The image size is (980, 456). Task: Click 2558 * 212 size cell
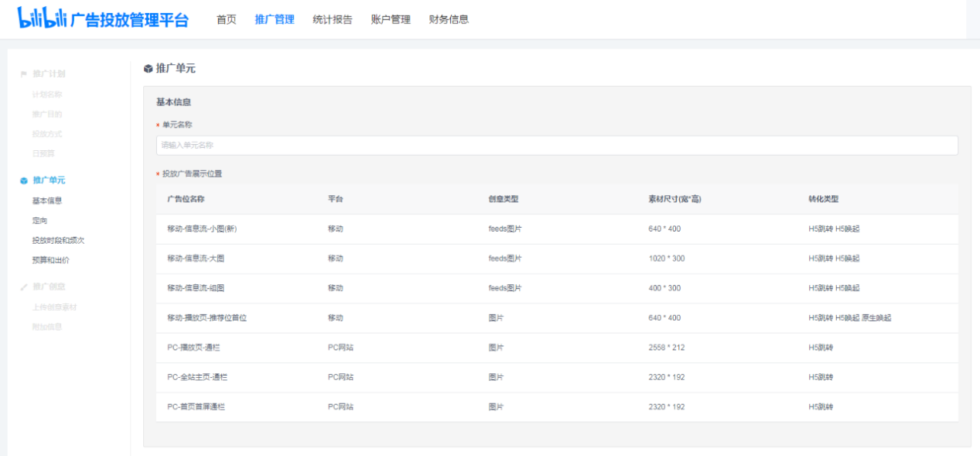[666, 348]
